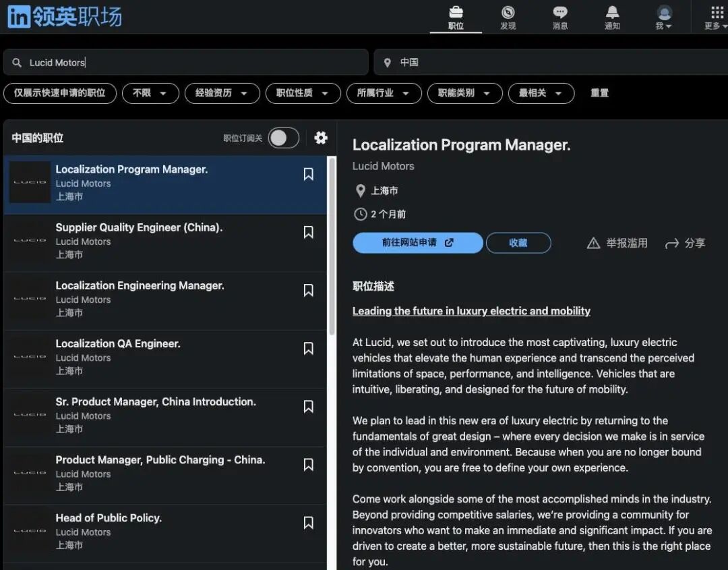Viewport: 728px width, 570px height.
Task: Toggle 仅展示快速申请的职位 filter
Action: 60,93
